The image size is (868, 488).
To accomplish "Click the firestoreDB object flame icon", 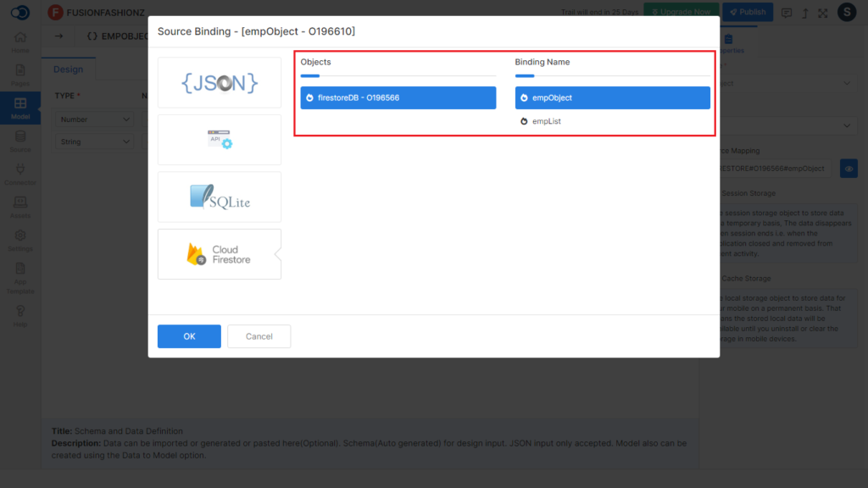I will 309,98.
